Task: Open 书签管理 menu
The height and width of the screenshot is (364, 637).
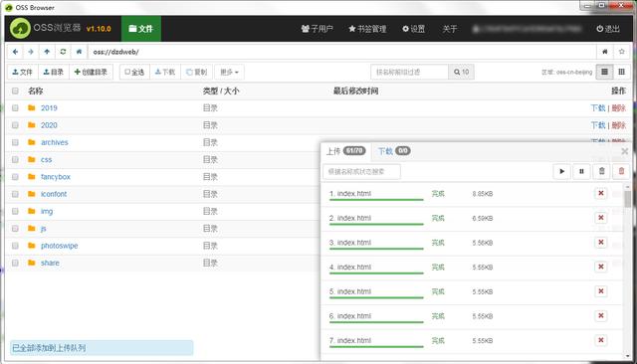Action: (x=367, y=29)
